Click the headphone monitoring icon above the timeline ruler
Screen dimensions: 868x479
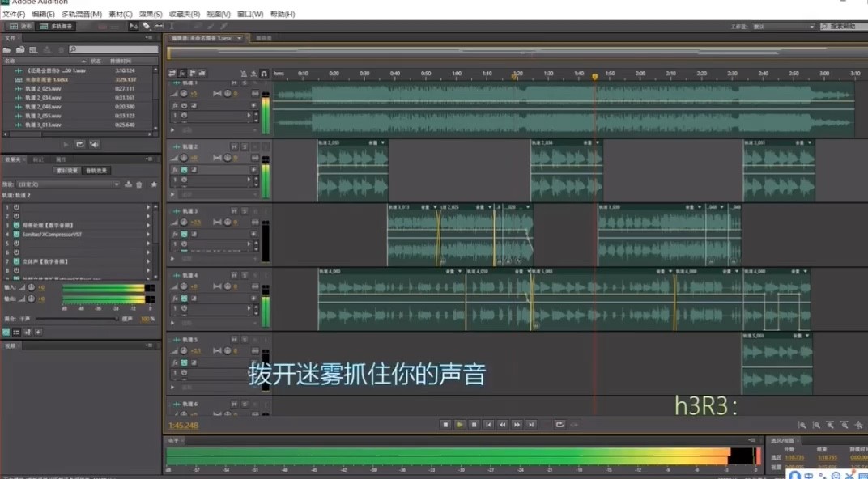(x=264, y=74)
